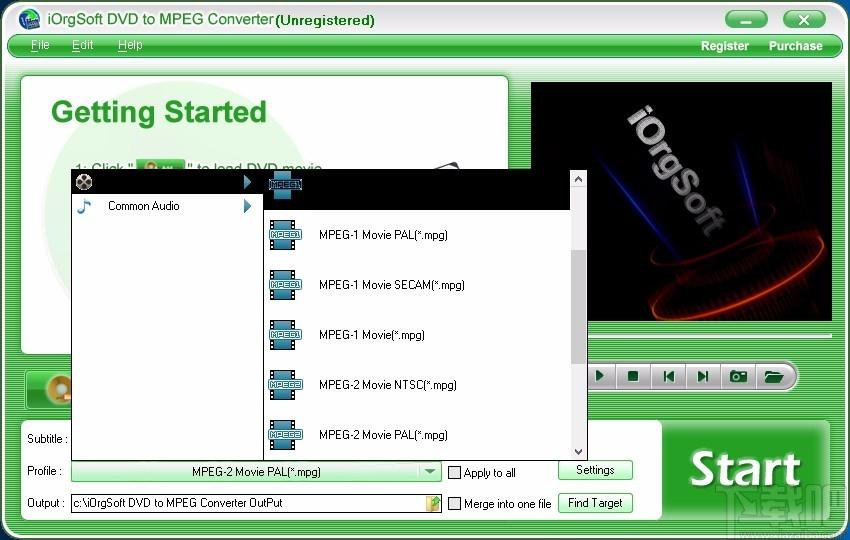Click scroll up arrow of profile list

coord(578,179)
